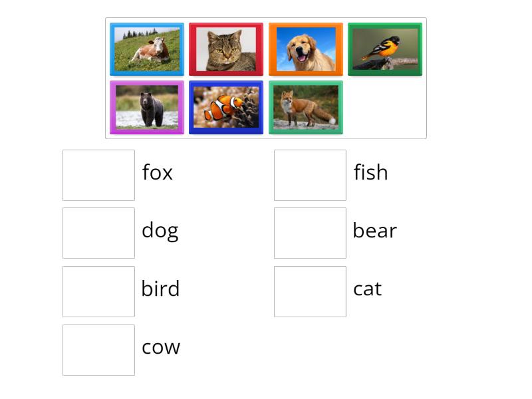The width and height of the screenshot is (532, 399).
Task: Select the cow photo thumbnail
Action: click(146, 49)
